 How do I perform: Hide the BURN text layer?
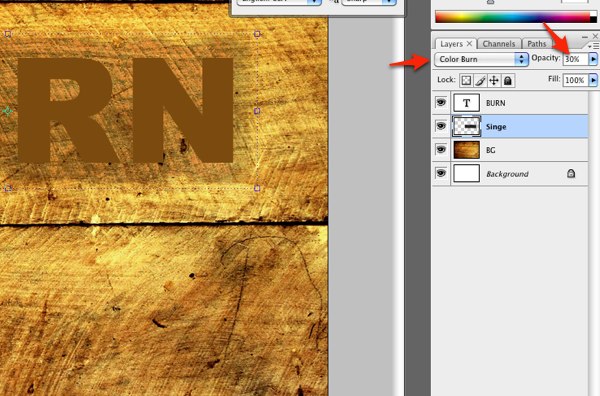pos(441,103)
